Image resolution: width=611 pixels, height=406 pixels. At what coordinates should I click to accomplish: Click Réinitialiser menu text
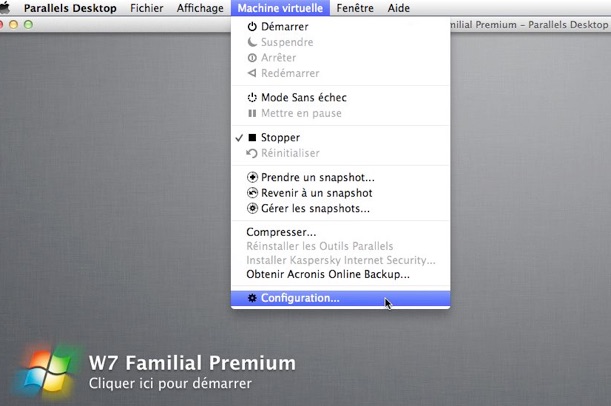point(290,153)
